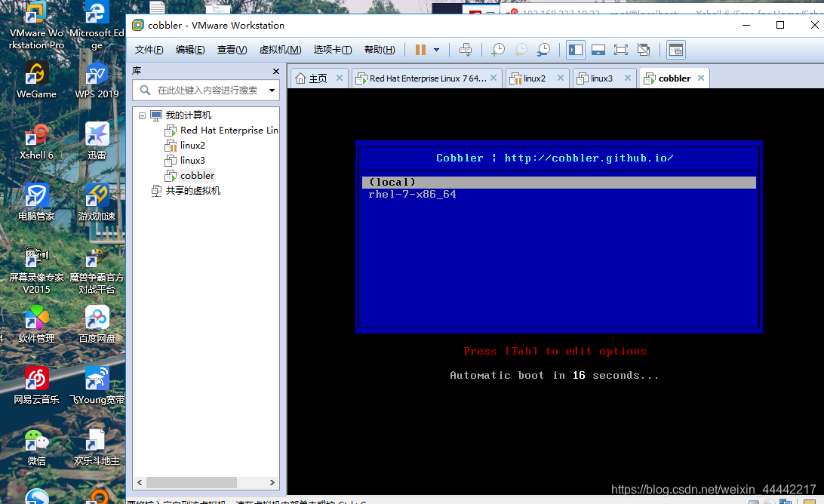Open 魔兽争霸官方对战平台 desktop shortcut

[97, 270]
